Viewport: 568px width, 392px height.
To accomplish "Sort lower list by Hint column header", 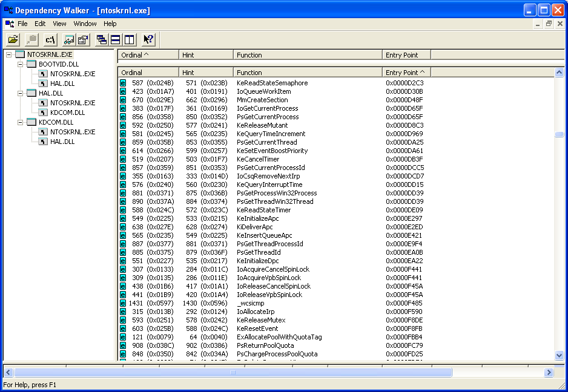I will click(x=206, y=73).
